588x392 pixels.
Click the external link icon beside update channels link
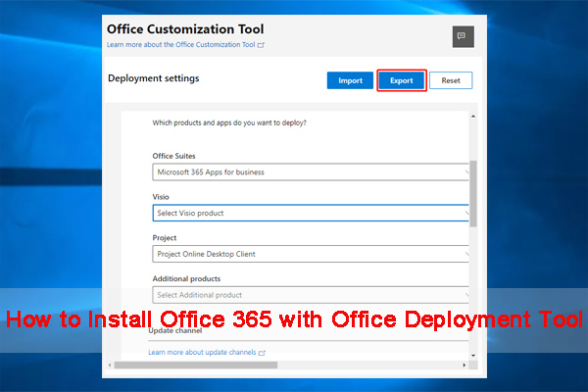262,353
